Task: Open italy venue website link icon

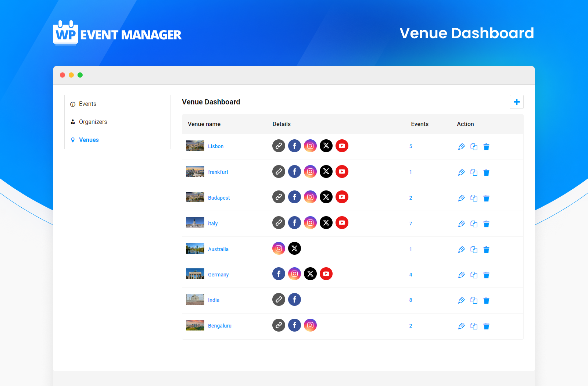Action: pyautogui.click(x=279, y=223)
